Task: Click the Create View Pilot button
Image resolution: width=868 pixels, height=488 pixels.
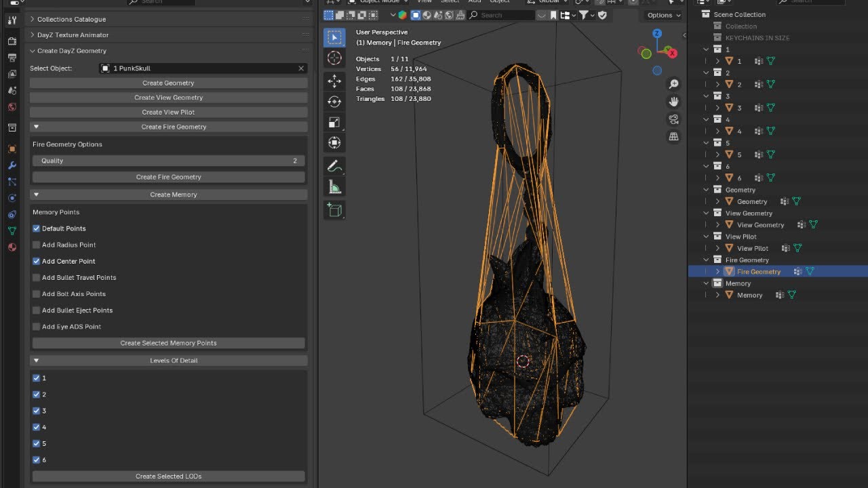Action: pos(168,113)
